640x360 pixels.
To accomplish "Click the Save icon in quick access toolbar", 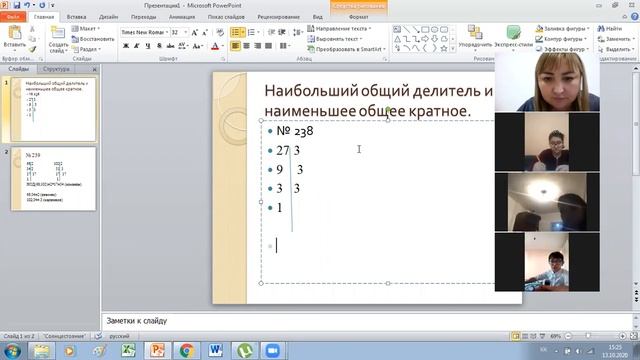I will click(17, 5).
